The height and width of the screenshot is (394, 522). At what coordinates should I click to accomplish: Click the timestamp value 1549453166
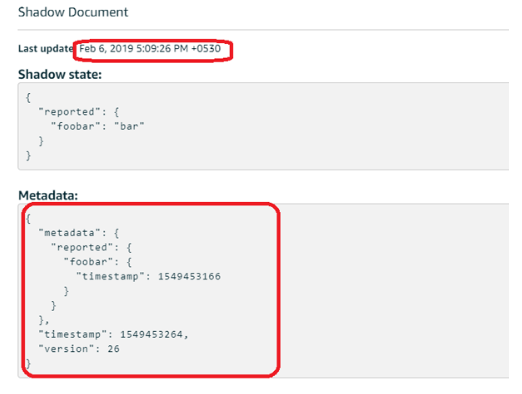tap(189, 276)
